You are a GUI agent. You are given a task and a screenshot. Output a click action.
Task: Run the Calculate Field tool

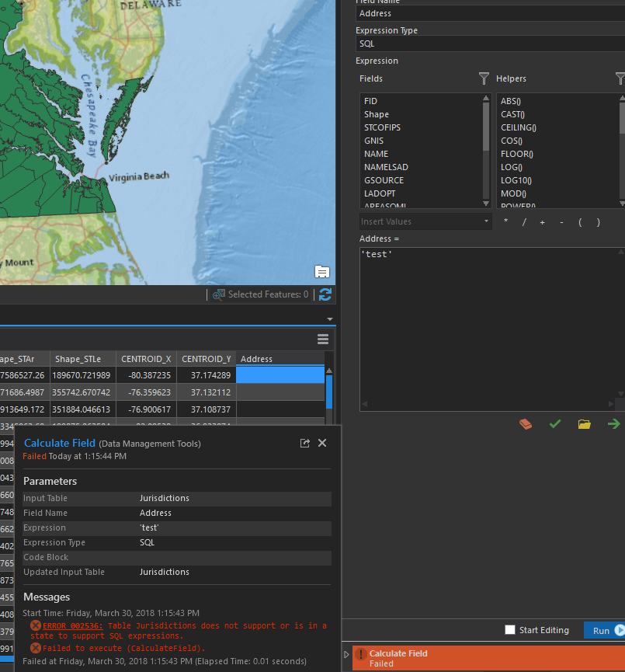pyautogui.click(x=604, y=630)
